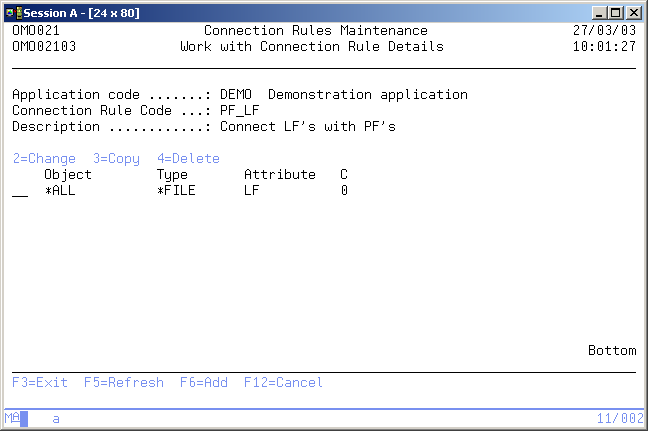The image size is (648, 431).
Task: Click the Attribute column header
Action: click(x=280, y=175)
